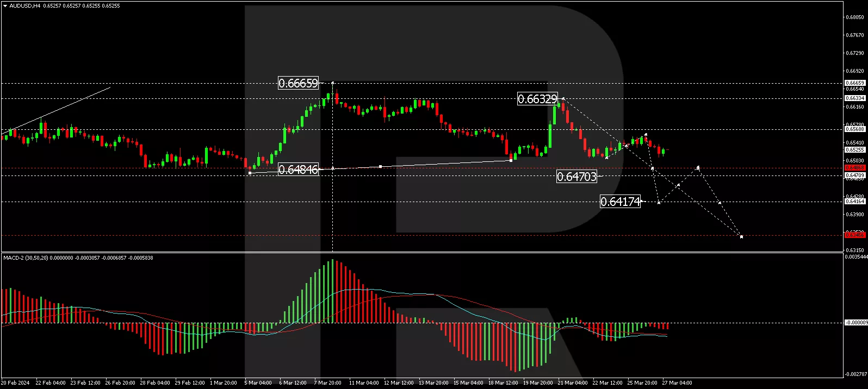868x389 pixels.
Task: Click the 0.66334 axis price tag
Action: pos(854,98)
